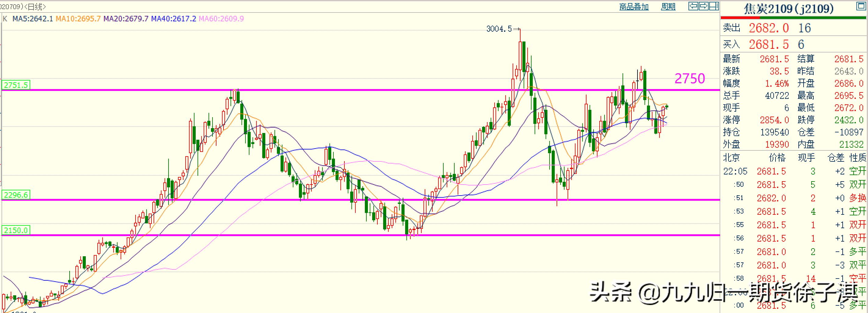868x313 pixels.
Task: Select the pink MA60:2609.9 indicator
Action: point(221,19)
